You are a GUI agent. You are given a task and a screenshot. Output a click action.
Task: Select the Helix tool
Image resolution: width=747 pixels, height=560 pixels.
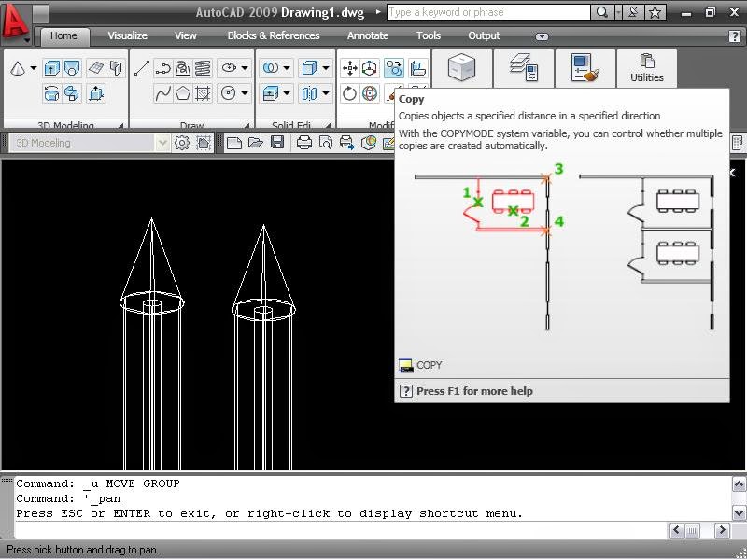(x=203, y=68)
